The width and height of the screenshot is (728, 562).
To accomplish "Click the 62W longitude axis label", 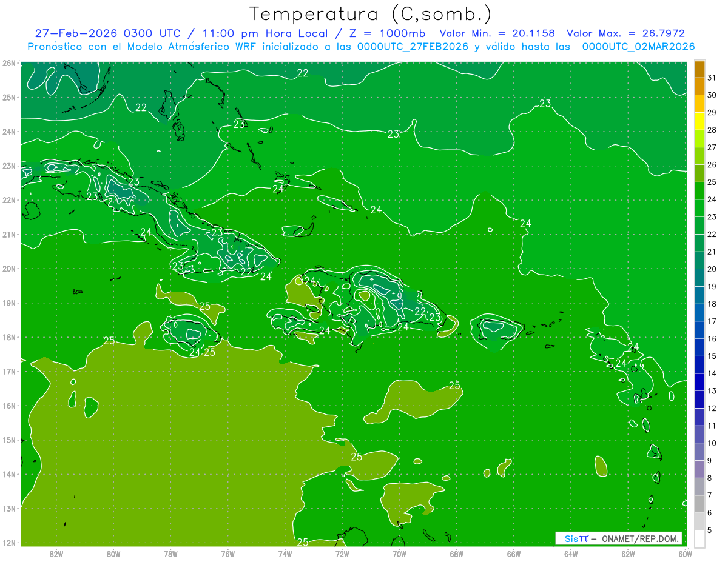I will click(628, 554).
